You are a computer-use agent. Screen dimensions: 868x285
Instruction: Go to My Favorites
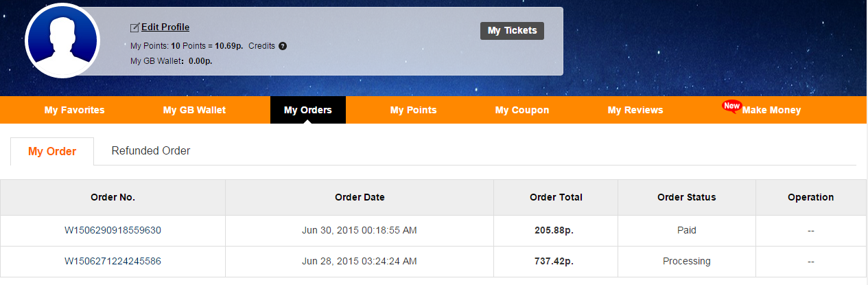pyautogui.click(x=75, y=110)
